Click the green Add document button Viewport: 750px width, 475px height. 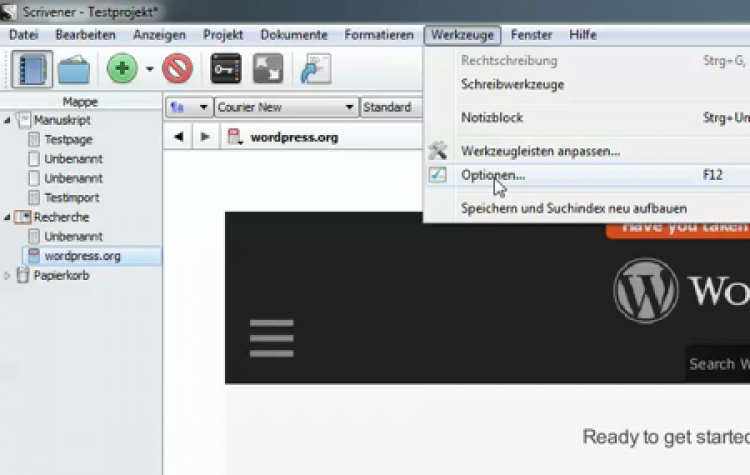point(122,69)
